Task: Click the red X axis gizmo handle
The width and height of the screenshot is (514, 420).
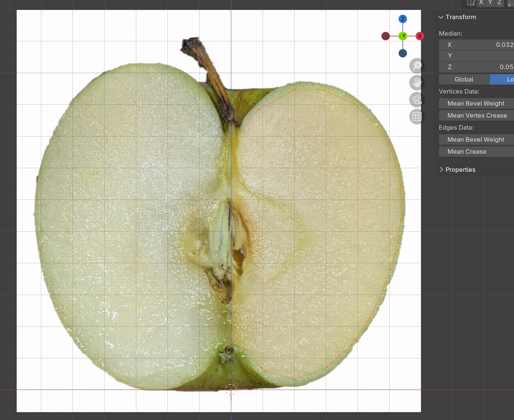Action: point(420,36)
